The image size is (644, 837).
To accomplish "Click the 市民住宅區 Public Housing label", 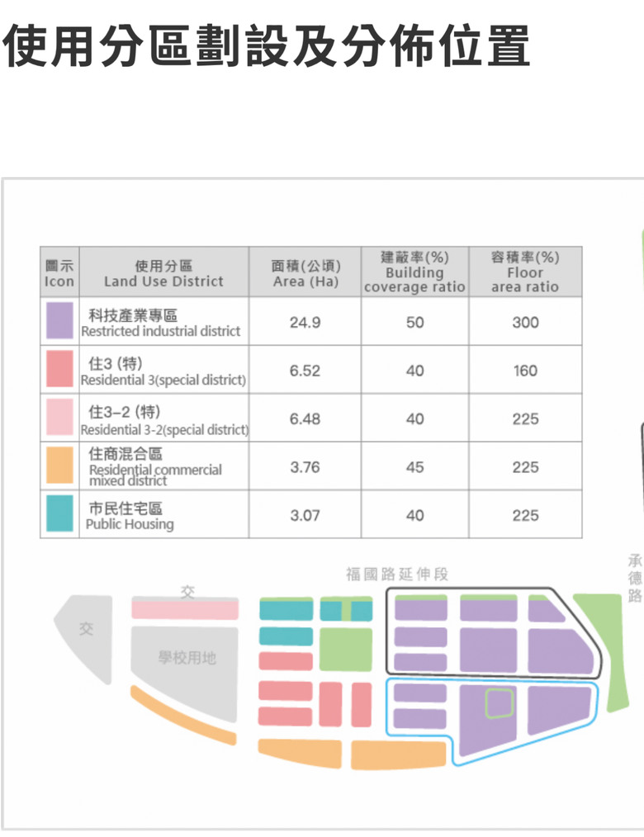I will (x=130, y=516).
